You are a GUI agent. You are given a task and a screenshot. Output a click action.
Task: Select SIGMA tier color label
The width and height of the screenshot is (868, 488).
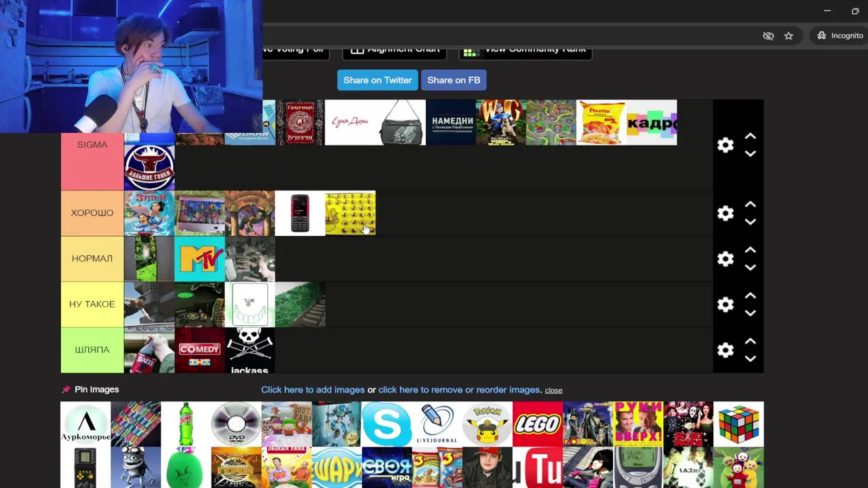pos(92,161)
